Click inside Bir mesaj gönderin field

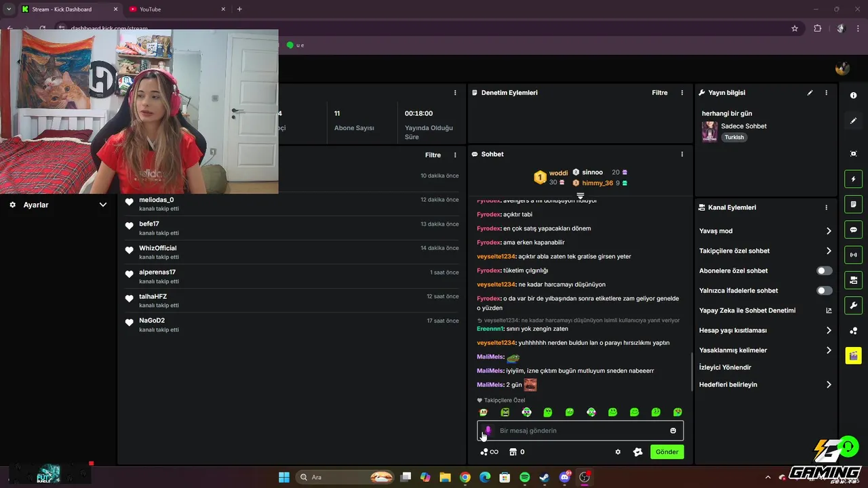click(x=580, y=430)
